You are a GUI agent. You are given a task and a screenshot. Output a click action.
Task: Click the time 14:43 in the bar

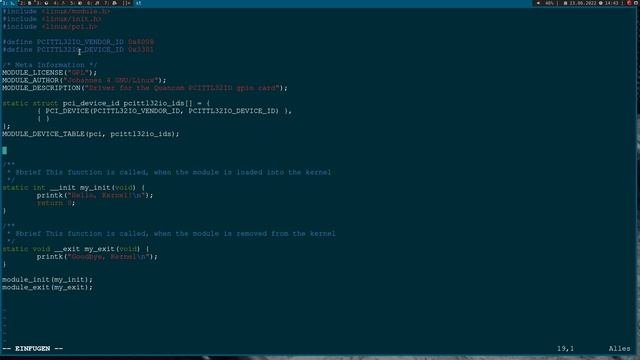coord(611,3)
